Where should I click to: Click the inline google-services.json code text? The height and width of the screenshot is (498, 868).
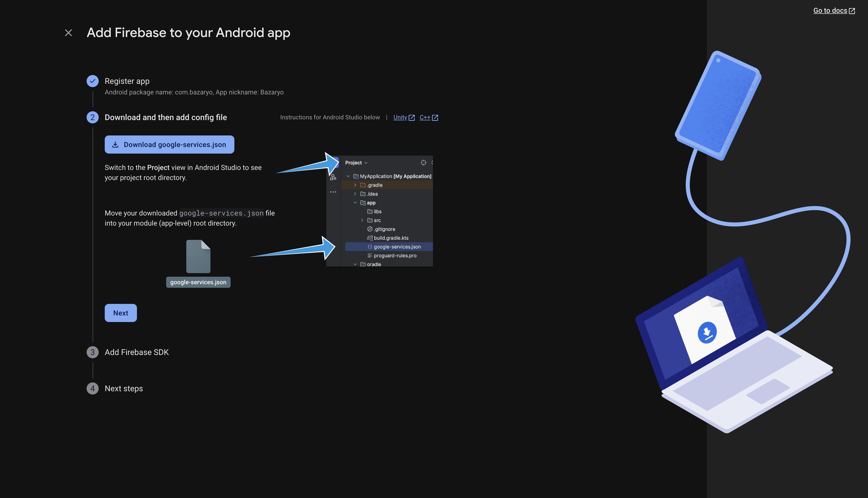[x=222, y=213]
